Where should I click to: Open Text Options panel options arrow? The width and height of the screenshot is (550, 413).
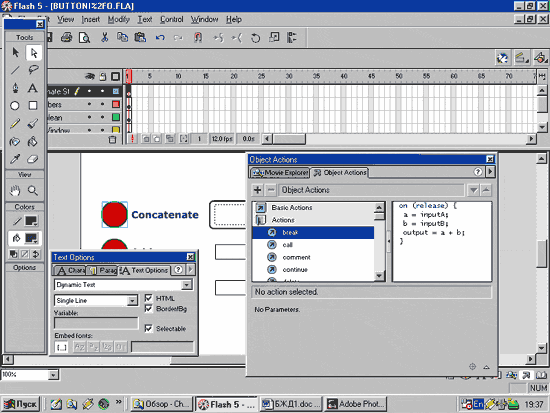point(190,270)
